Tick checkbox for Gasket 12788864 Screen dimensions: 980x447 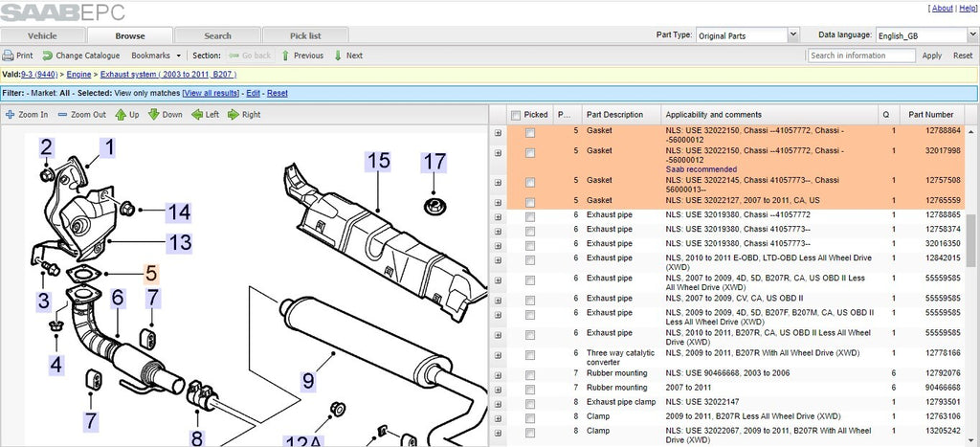(530, 132)
